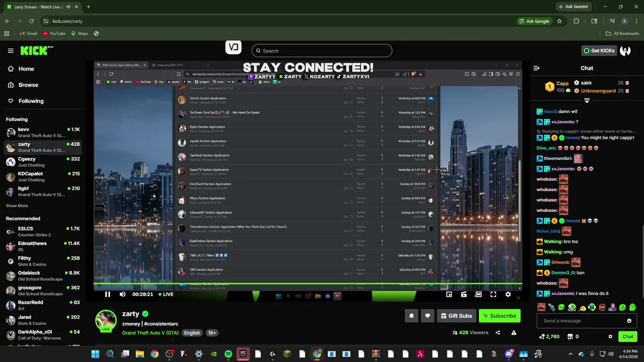Screen dimensions: 644x362
Task: Open the user profile avatar menu
Action: click(x=625, y=50)
